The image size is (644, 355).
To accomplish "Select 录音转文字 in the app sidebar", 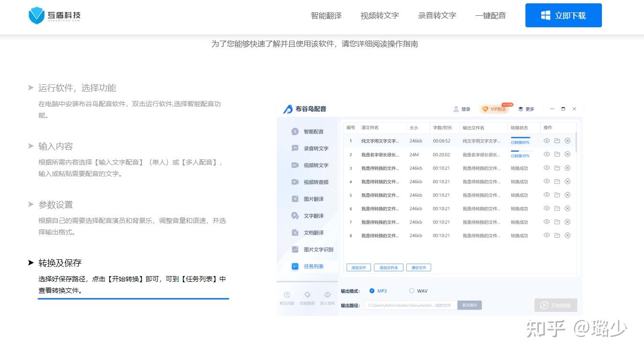I will pyautogui.click(x=310, y=148).
